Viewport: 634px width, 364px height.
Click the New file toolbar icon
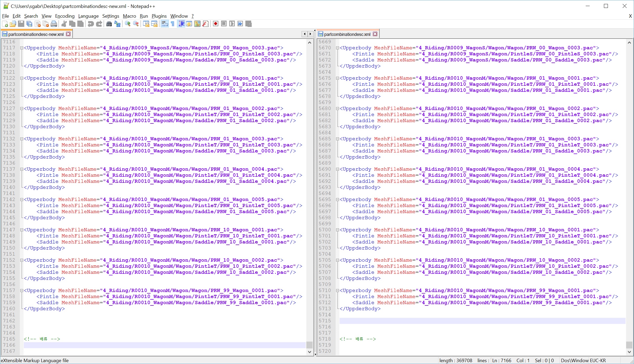coord(5,24)
